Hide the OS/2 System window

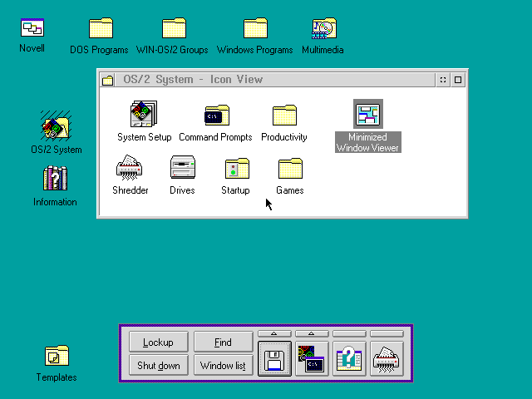443,80
